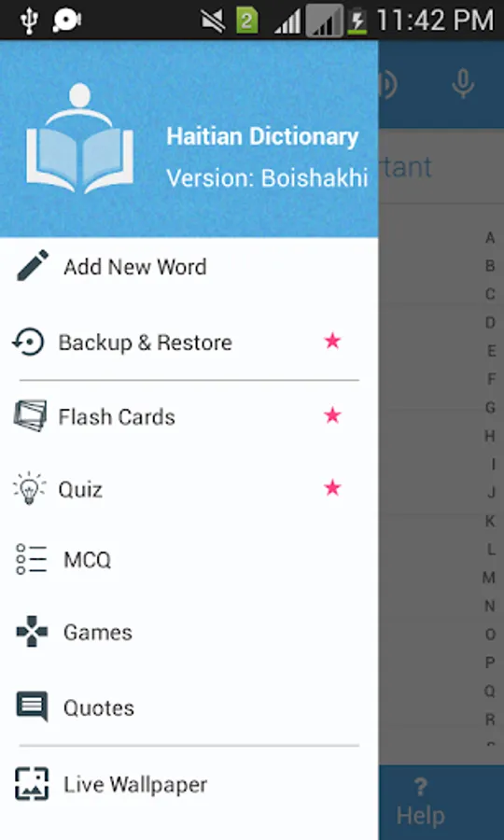Tap the Backup & Restore clock-arrow icon

(x=28, y=342)
